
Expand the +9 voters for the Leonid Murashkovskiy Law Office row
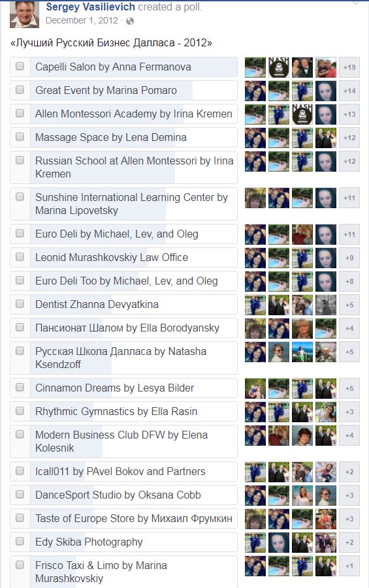point(349,258)
